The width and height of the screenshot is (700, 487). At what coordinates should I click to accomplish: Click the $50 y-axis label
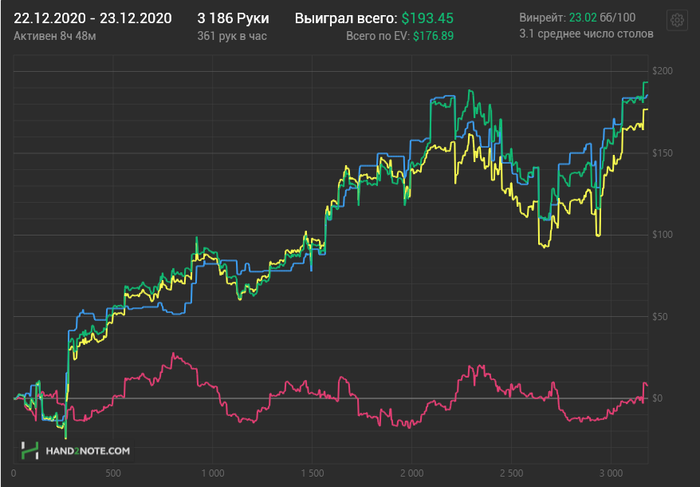point(660,316)
